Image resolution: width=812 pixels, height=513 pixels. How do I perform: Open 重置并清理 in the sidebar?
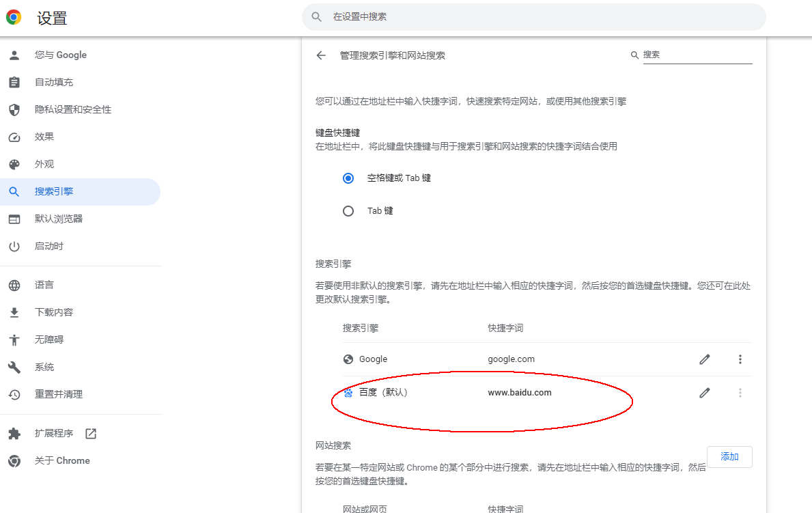(59, 394)
